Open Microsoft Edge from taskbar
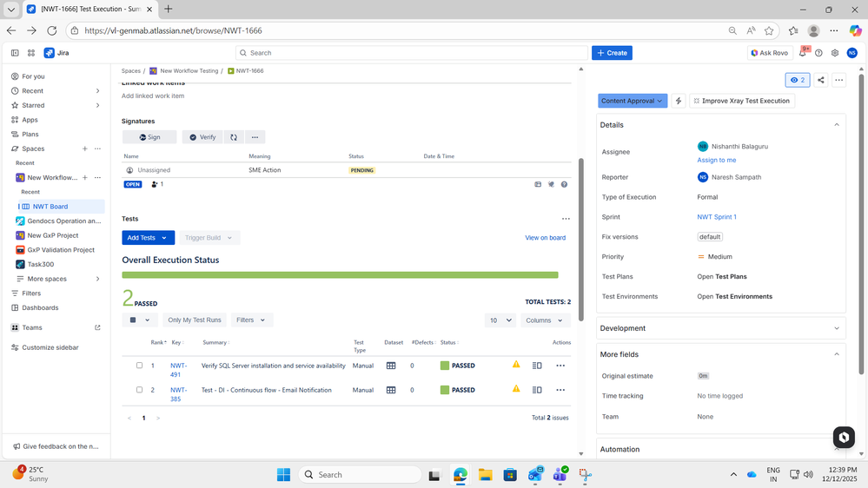Image resolution: width=868 pixels, height=488 pixels. (460, 475)
